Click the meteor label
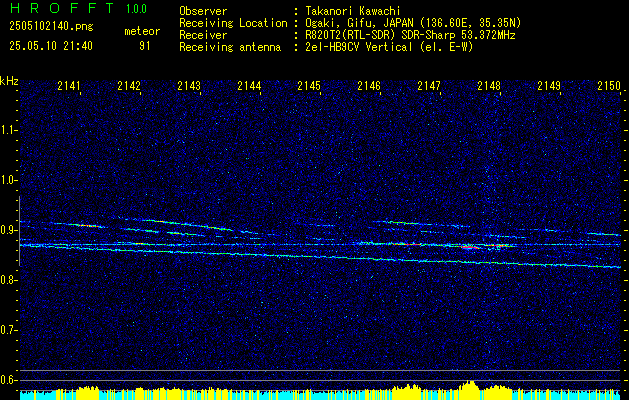 142,31
